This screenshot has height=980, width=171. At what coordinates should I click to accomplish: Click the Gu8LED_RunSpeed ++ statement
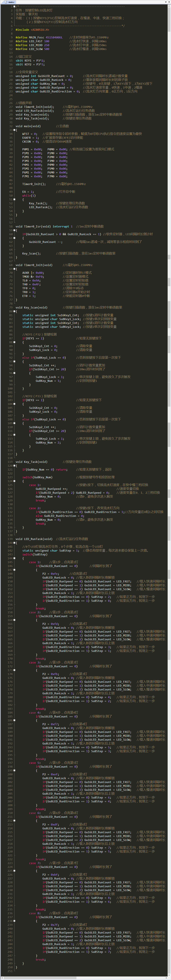pos(51,488)
